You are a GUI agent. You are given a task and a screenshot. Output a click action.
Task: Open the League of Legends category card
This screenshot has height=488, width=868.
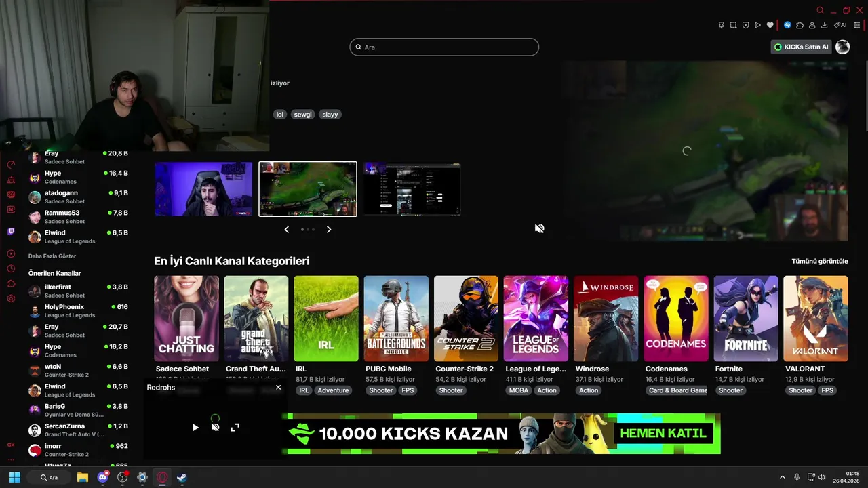tap(536, 319)
